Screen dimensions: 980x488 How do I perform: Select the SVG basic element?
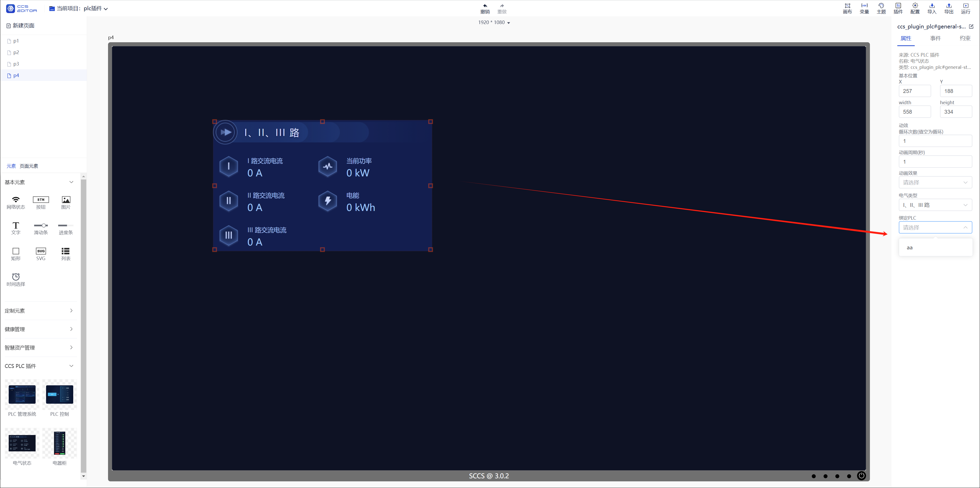point(41,254)
